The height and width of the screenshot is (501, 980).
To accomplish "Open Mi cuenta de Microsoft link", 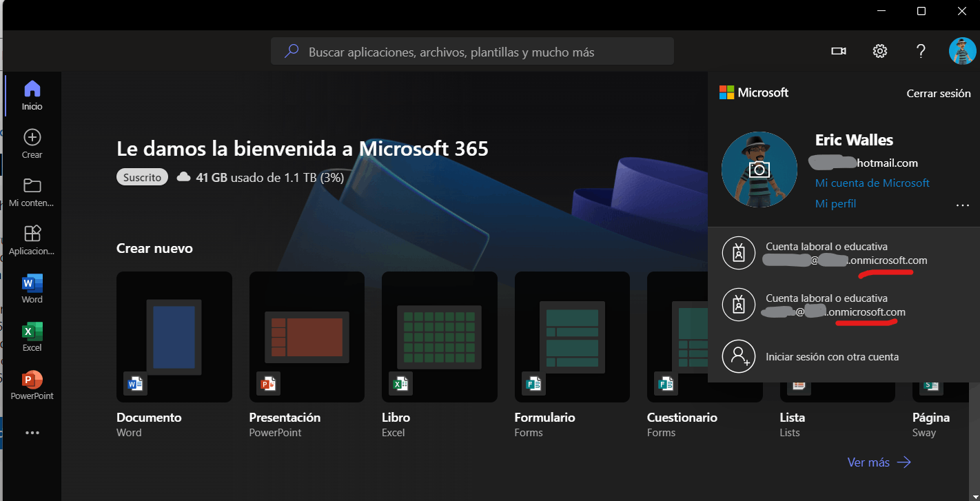I will tap(872, 183).
